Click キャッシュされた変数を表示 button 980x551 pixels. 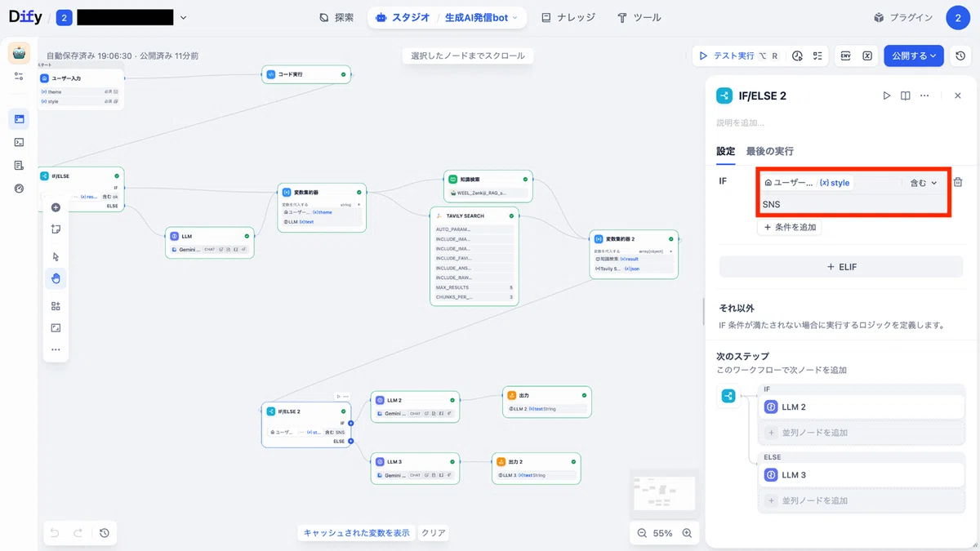click(x=356, y=533)
